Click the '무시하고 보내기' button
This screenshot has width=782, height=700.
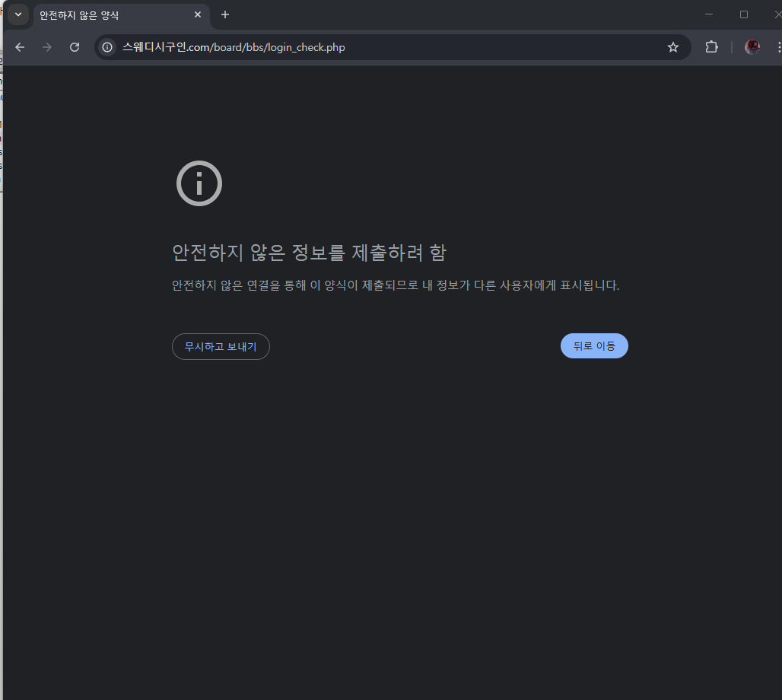[x=221, y=346]
